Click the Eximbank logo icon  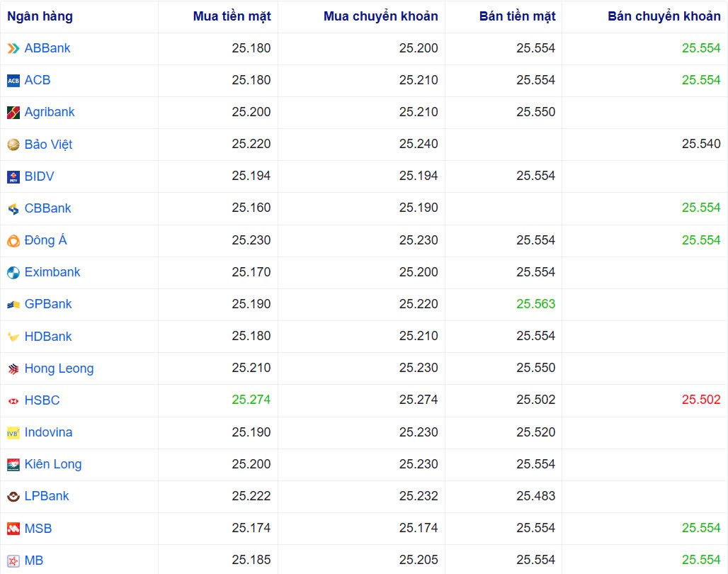pyautogui.click(x=13, y=273)
